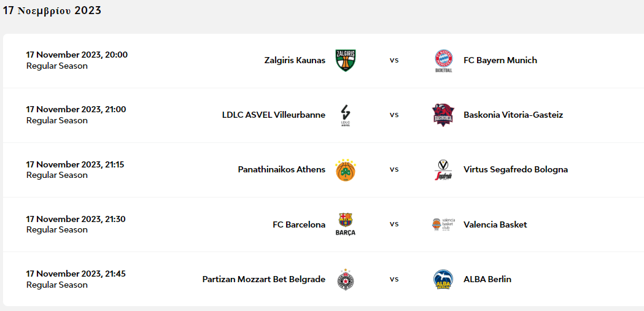Viewport: 644px width, 311px height.
Task: Click the Panathinaikos green clover logo
Action: (346, 170)
